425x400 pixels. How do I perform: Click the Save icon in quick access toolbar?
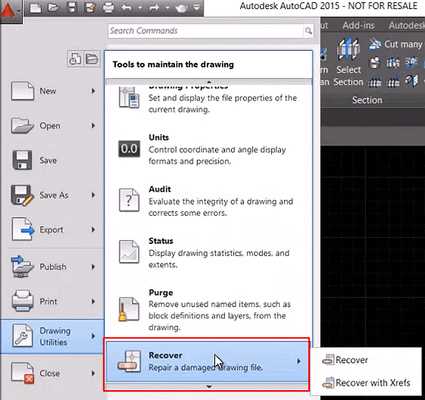click(72, 7)
